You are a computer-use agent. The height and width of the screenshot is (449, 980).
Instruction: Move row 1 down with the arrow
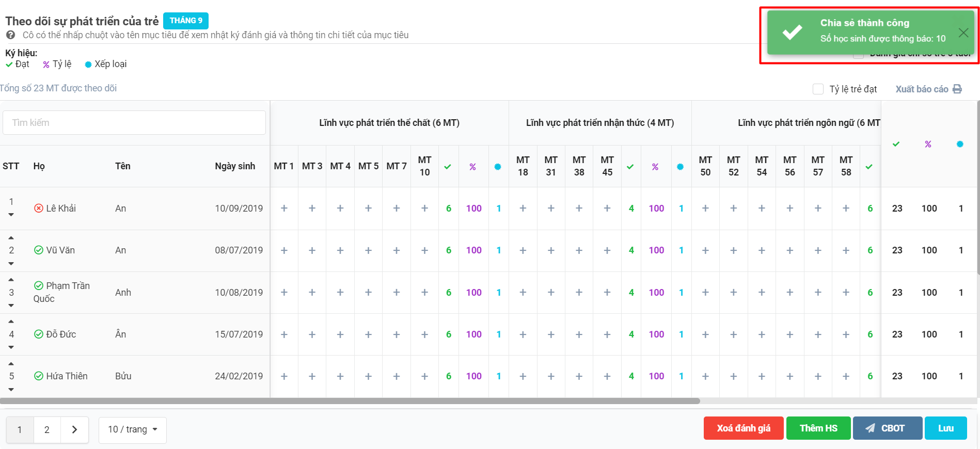point(11,215)
